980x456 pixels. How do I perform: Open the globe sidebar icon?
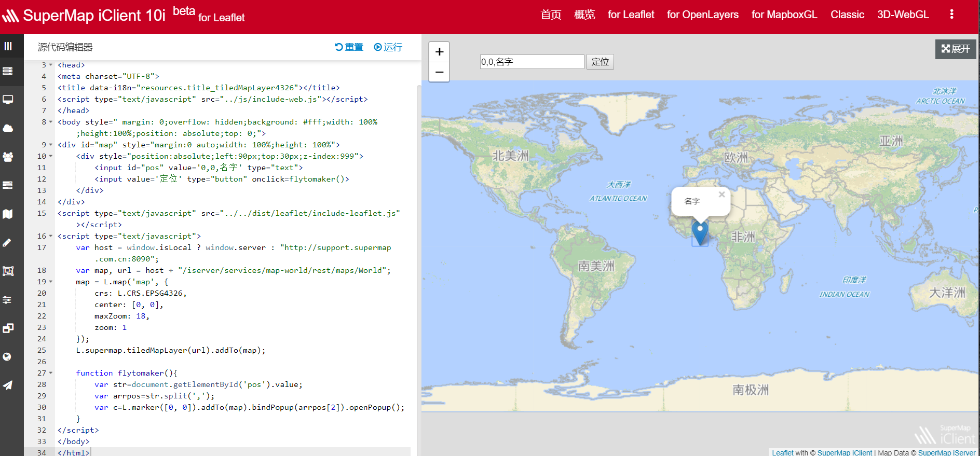8,356
